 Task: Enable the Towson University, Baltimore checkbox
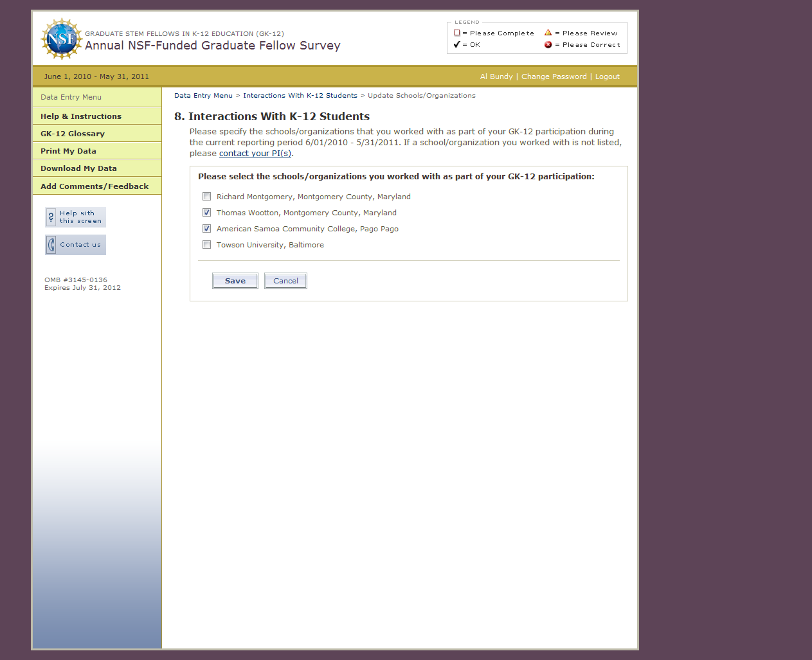tap(206, 245)
